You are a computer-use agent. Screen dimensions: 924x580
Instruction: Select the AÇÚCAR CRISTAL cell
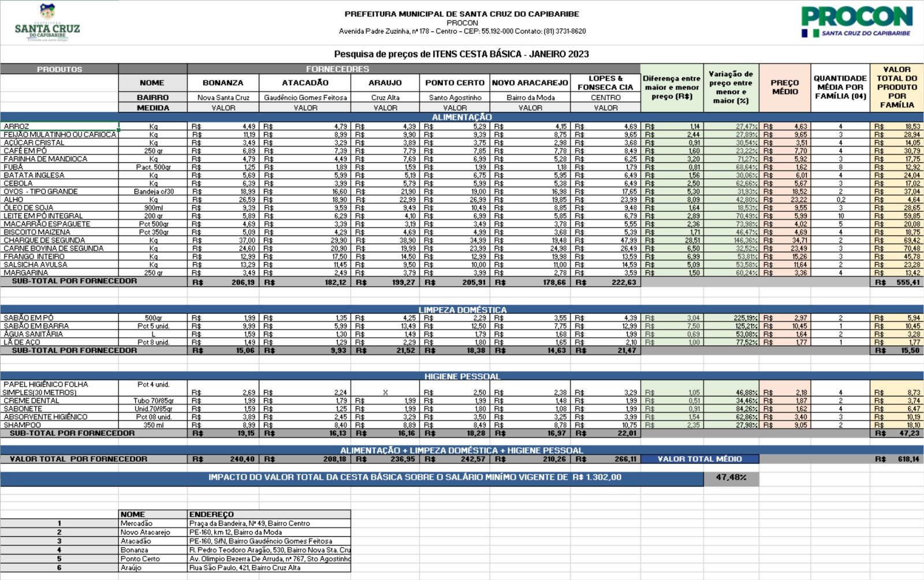click(59, 143)
